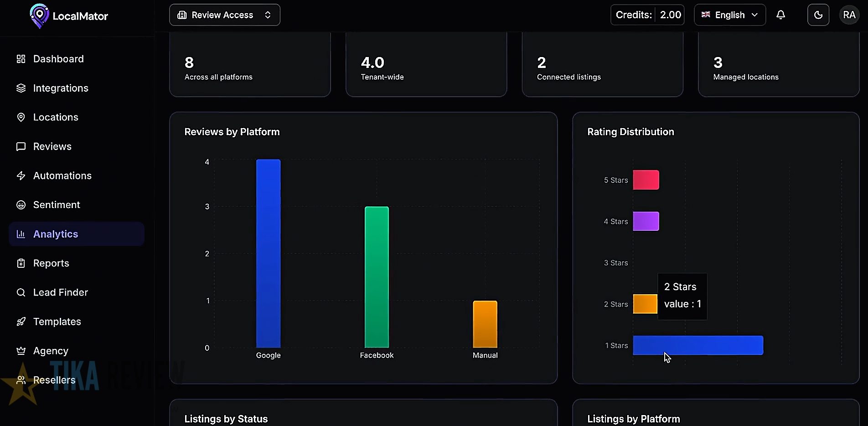Screen dimensions: 868x426
Task: Open the Resellers section
Action: coord(54,380)
